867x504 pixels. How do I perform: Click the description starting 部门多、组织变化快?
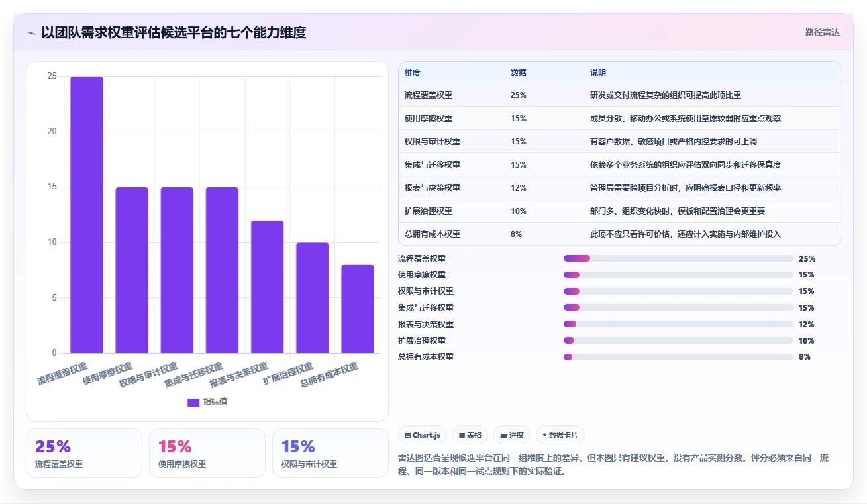click(678, 211)
